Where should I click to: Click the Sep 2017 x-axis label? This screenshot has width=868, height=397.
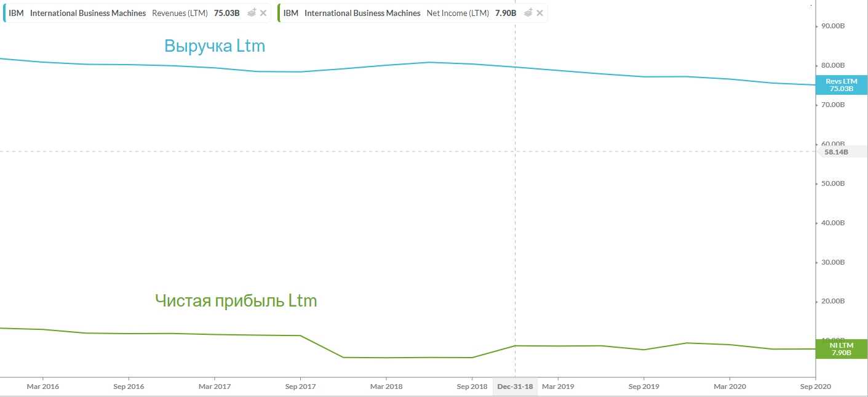pyautogui.click(x=300, y=387)
